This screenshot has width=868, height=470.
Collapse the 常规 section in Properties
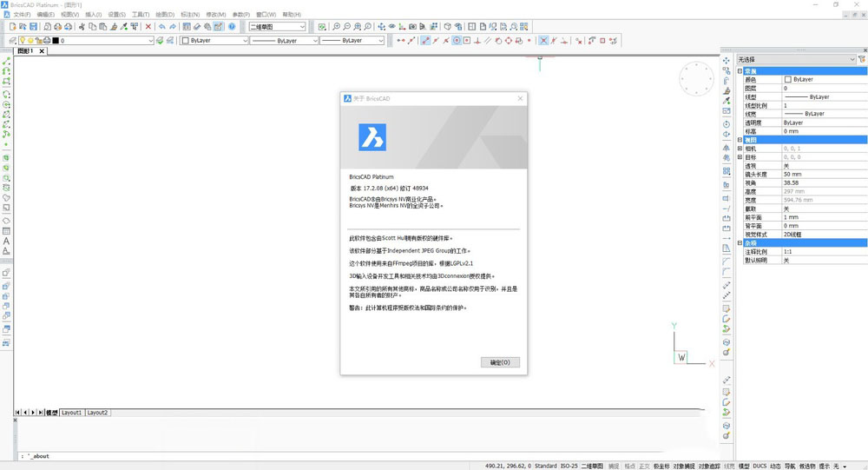tap(740, 71)
